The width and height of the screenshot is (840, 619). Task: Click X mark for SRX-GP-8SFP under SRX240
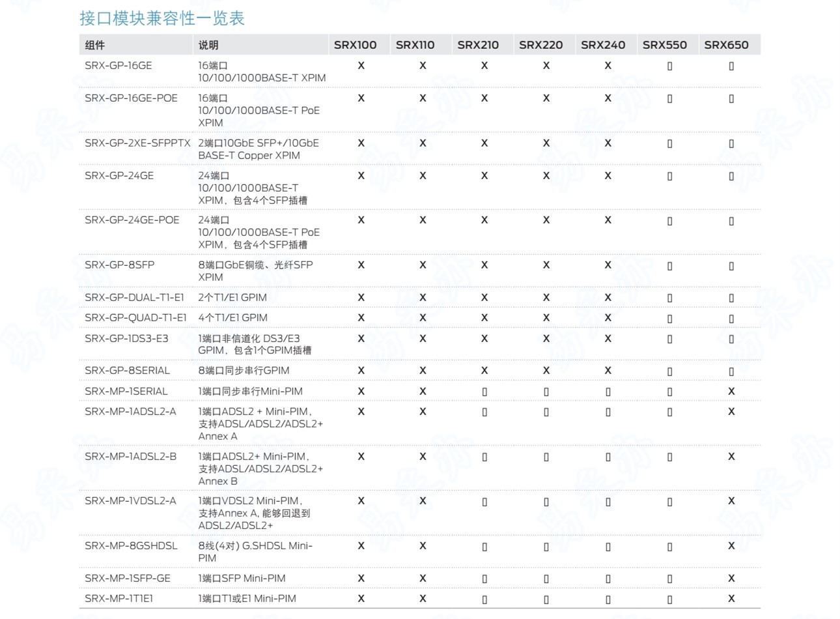point(608,265)
